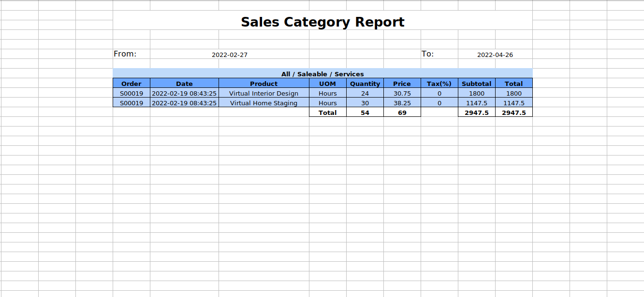The width and height of the screenshot is (644, 297).
Task: Click the Date column header
Action: (x=184, y=84)
